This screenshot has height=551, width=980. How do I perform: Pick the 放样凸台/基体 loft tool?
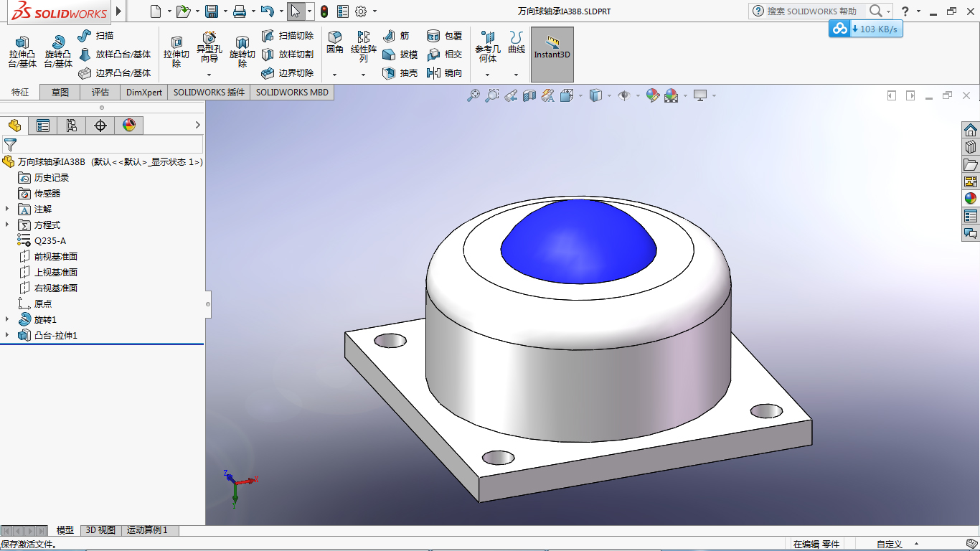tap(115, 54)
